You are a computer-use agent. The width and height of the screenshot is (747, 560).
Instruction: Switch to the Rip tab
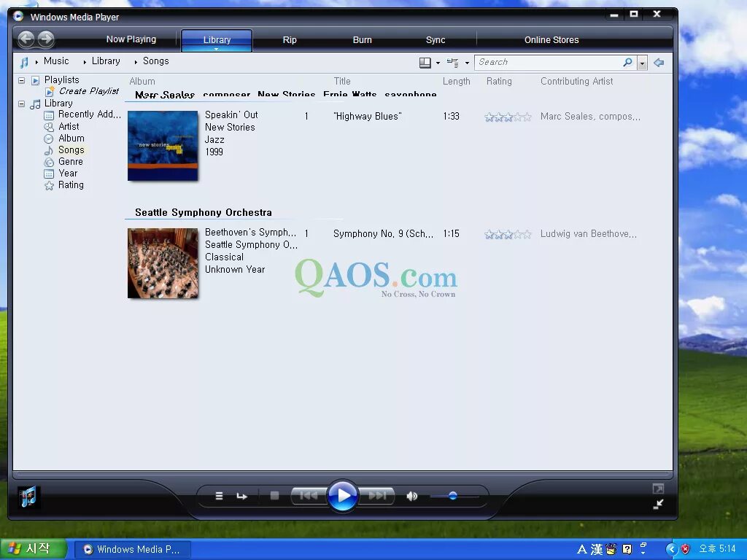click(x=290, y=40)
